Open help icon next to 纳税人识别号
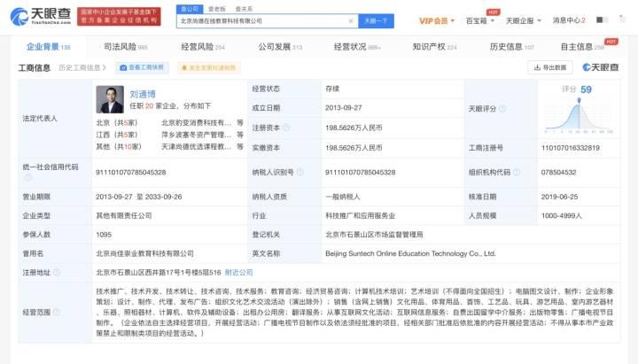 300,172
